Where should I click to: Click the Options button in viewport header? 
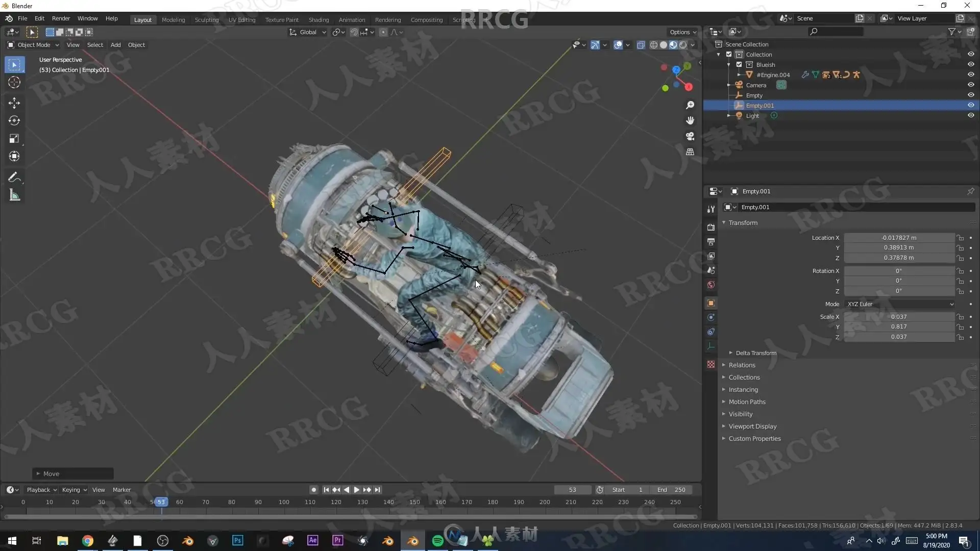pyautogui.click(x=682, y=32)
